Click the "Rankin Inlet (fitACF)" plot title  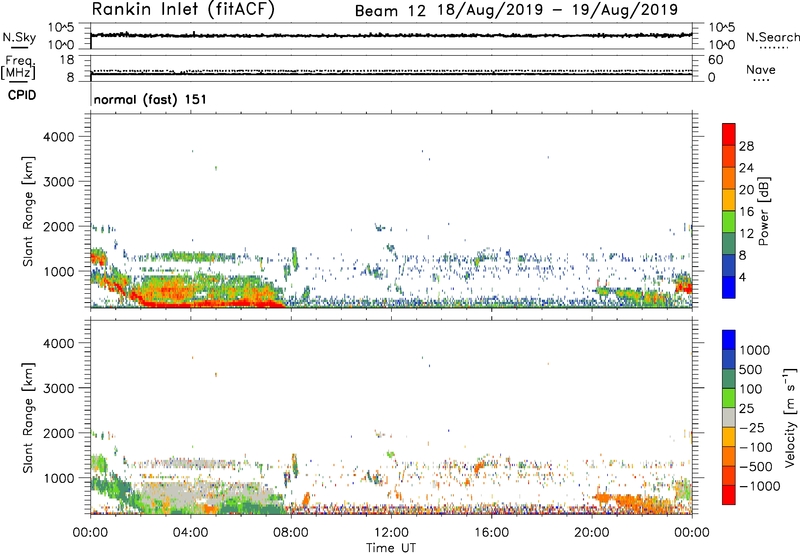183,9
